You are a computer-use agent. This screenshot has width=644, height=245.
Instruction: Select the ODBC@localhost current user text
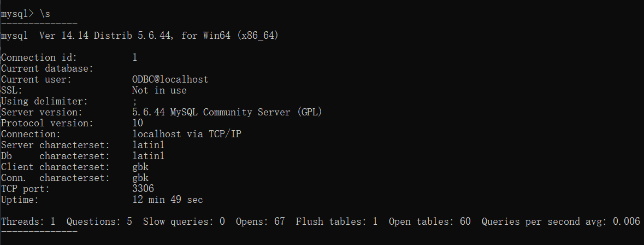[x=170, y=79]
